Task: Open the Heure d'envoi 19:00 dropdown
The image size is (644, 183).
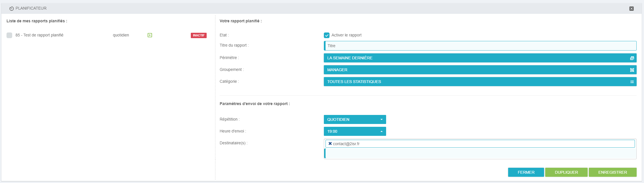Action: coord(355,131)
